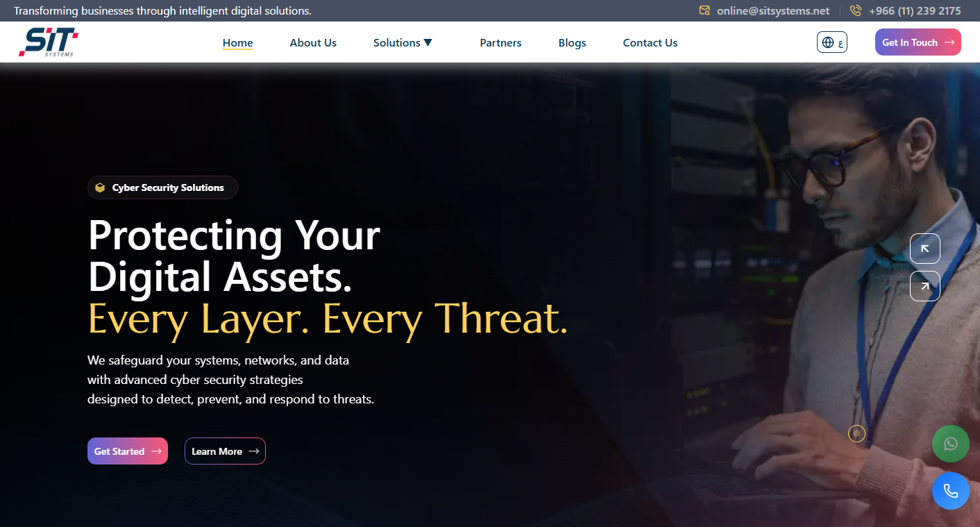Expand the Solutions dropdown menu

[x=403, y=42]
